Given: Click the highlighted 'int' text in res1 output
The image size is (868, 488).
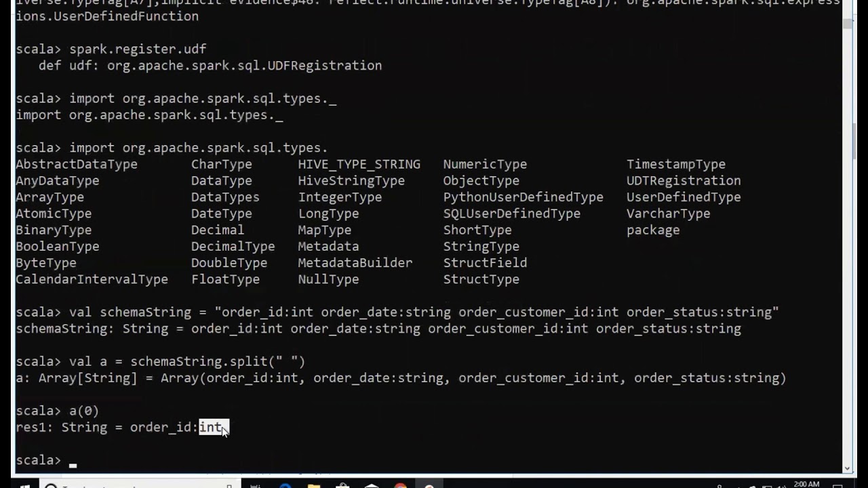Looking at the screenshot, I should pos(211,428).
